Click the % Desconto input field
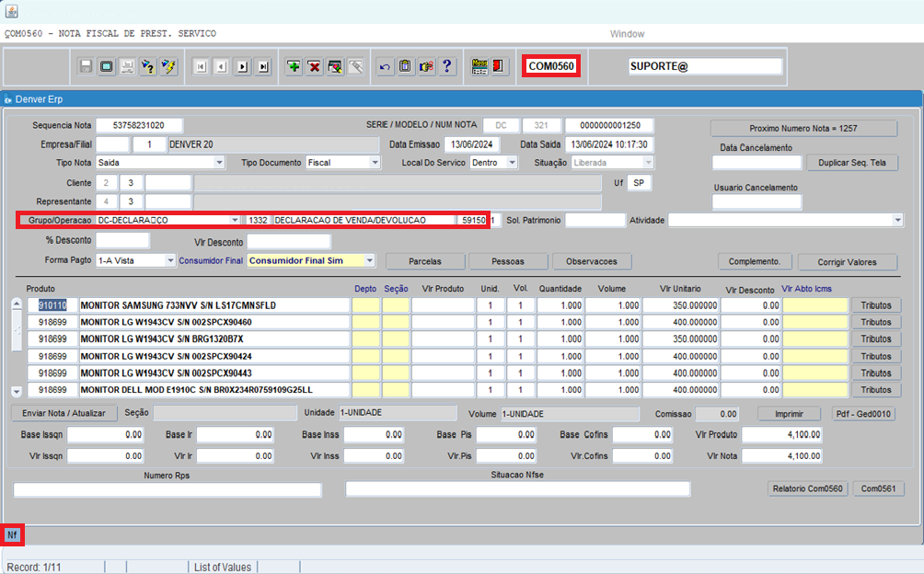The width and height of the screenshot is (924, 574). 122,240
